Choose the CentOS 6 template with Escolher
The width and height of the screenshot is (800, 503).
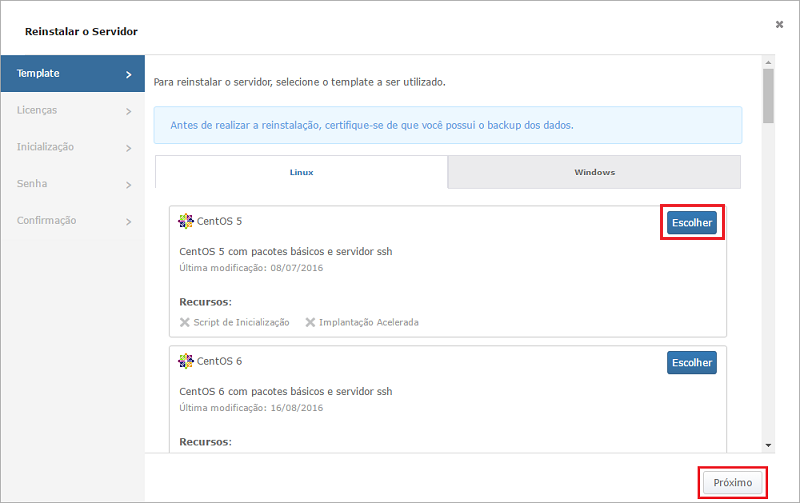coord(692,362)
